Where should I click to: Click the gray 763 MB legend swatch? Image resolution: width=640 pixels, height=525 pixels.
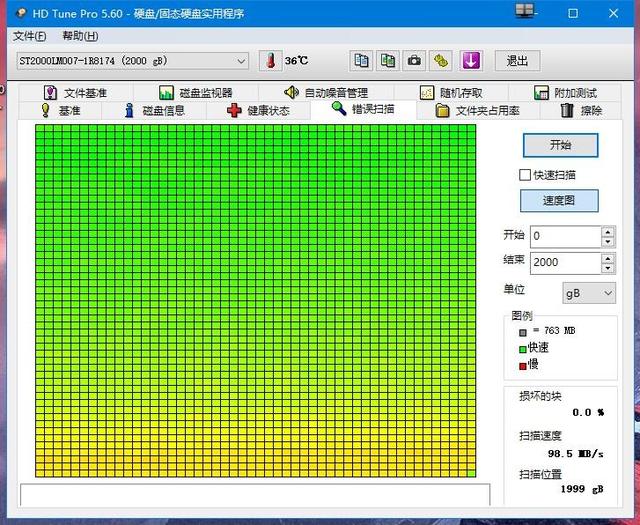pos(523,332)
